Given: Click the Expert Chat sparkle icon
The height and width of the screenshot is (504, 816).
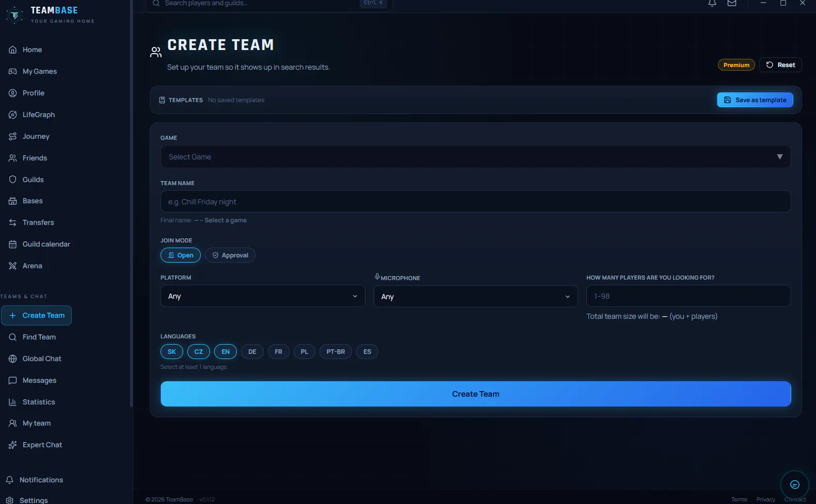Looking at the screenshot, I should tap(13, 445).
